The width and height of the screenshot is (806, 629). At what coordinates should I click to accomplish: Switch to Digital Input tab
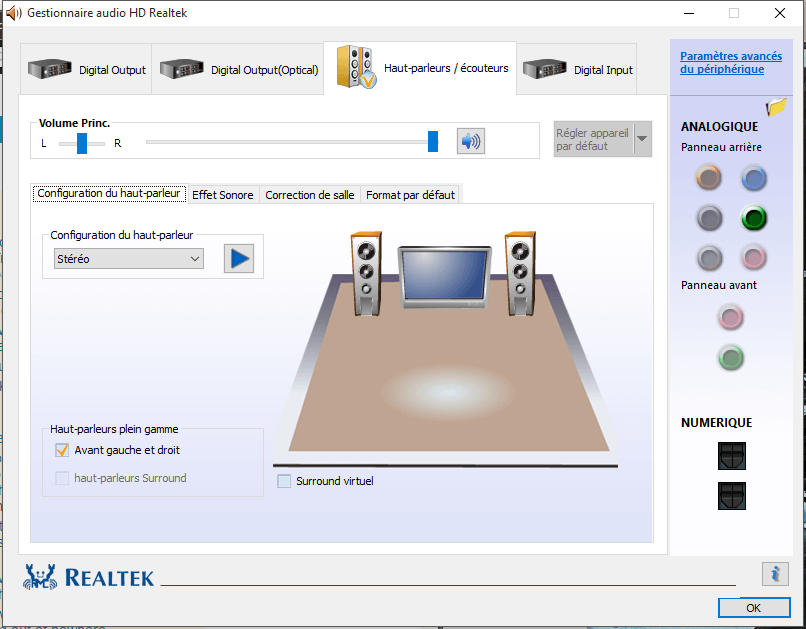[x=577, y=69]
